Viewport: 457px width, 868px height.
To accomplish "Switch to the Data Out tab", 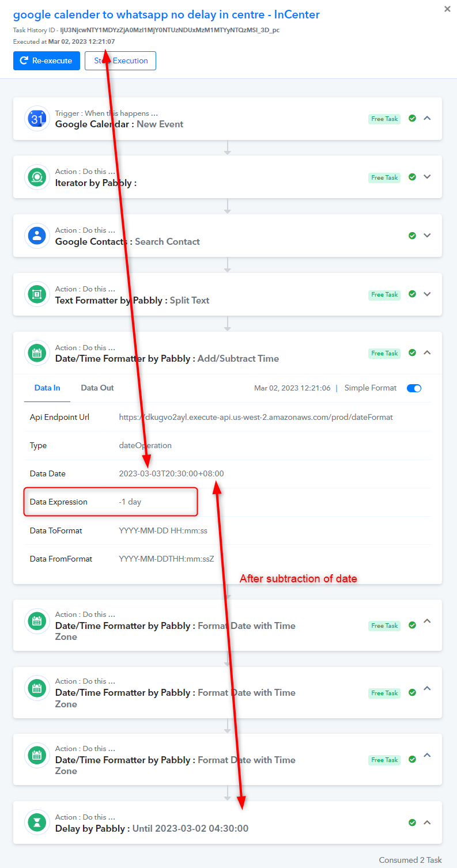I will pos(97,388).
